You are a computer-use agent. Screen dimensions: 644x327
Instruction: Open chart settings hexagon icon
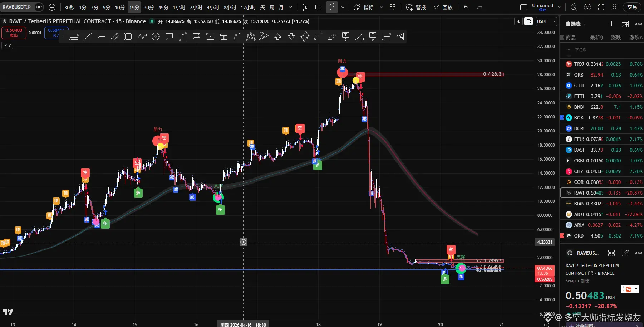[588, 7]
